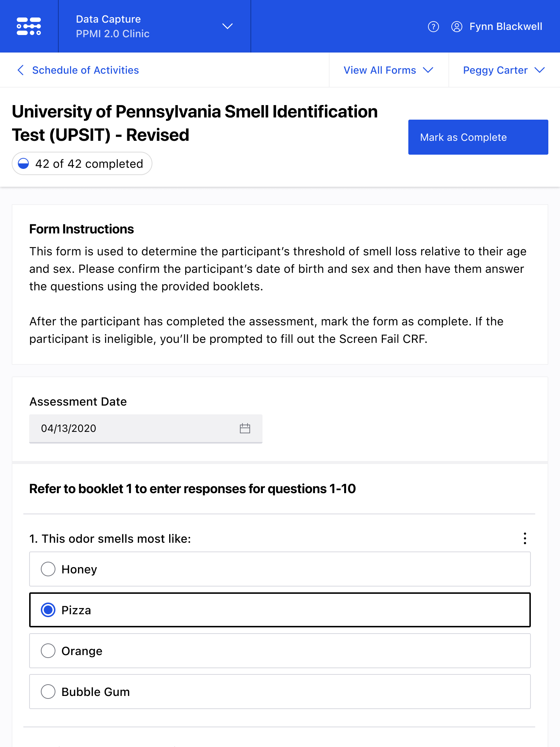Open the calendar picker icon
Image resolution: width=560 pixels, height=747 pixels.
point(245,428)
